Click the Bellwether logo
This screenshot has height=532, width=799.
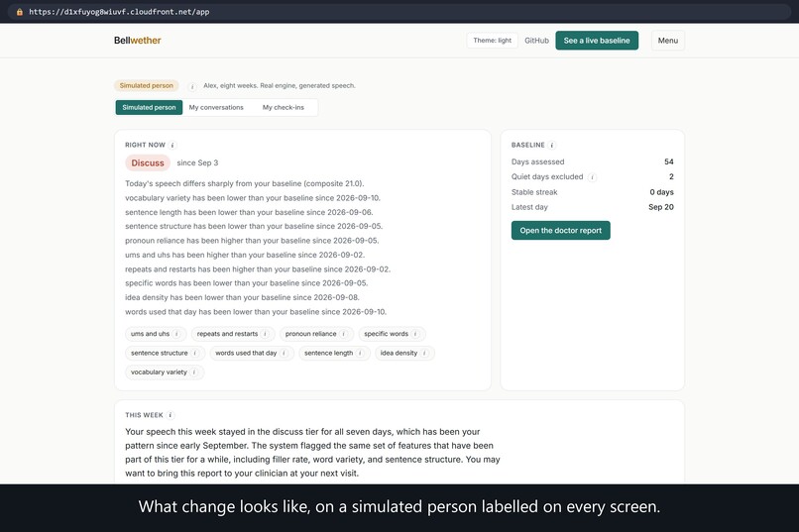click(x=138, y=41)
